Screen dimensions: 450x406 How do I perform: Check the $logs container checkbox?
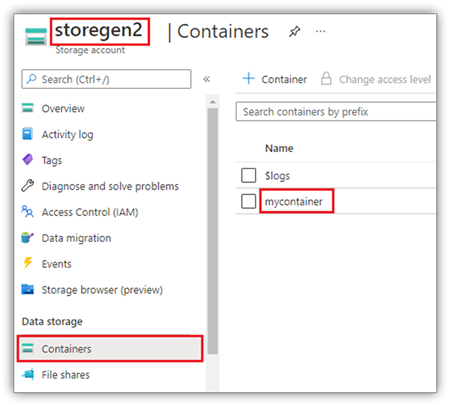coord(248,175)
